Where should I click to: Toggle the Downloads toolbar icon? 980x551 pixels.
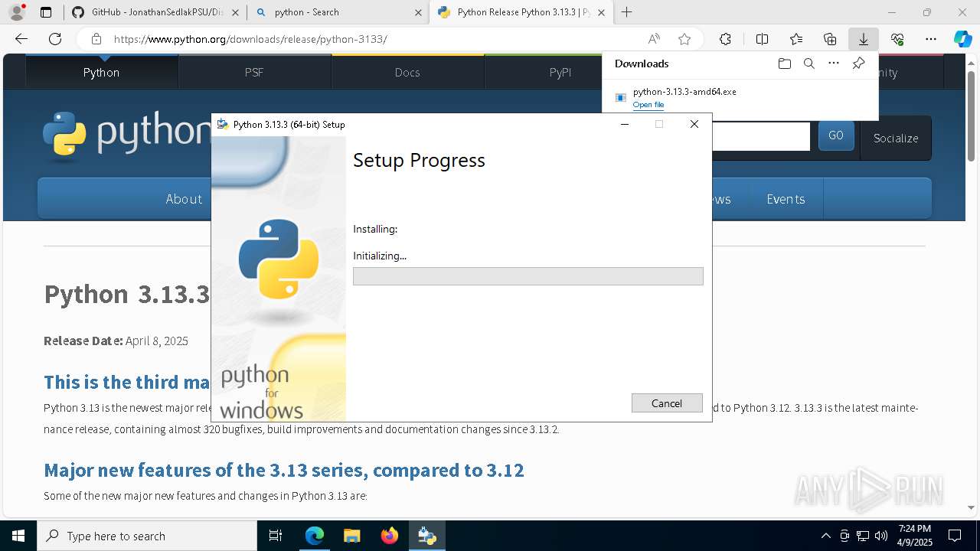[864, 39]
